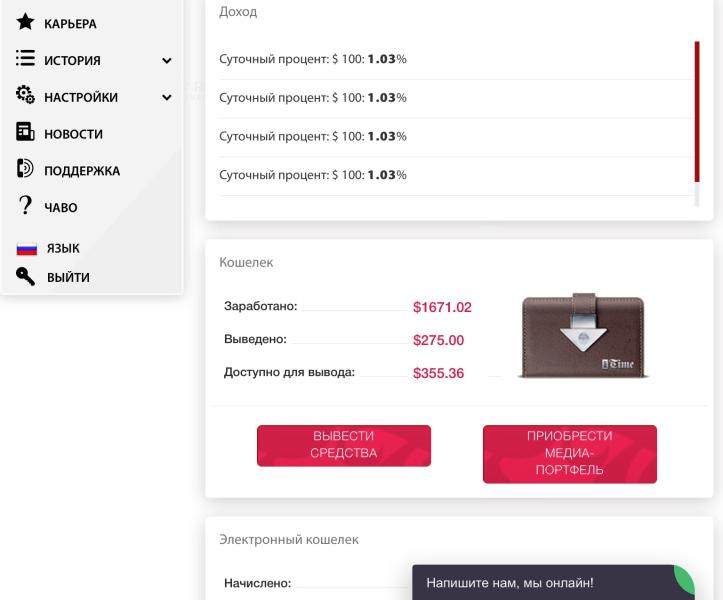Expand the ИСТОРИЯ submenu chevron
Image resolution: width=723 pixels, height=600 pixels.
(x=167, y=60)
